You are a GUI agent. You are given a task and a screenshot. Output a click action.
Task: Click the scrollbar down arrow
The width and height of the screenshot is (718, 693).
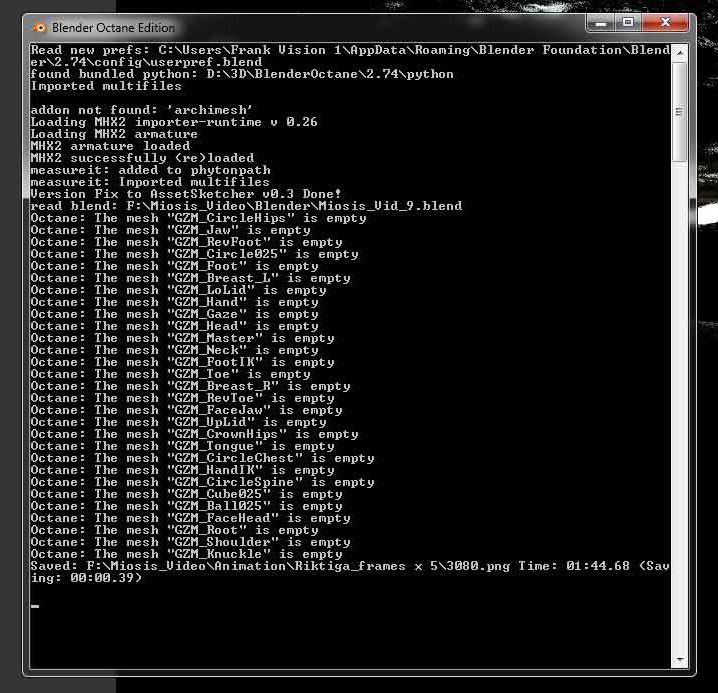coord(680,660)
